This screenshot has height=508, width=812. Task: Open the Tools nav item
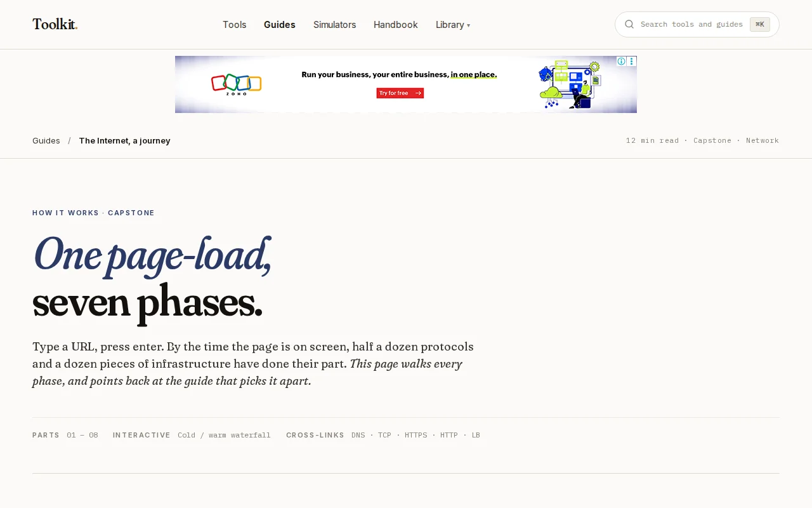pyautogui.click(x=234, y=25)
